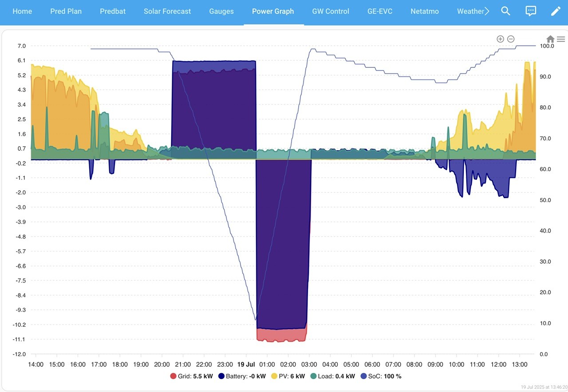Open the search magnifier icon
Screen dimensions: 568x392
click(505, 11)
